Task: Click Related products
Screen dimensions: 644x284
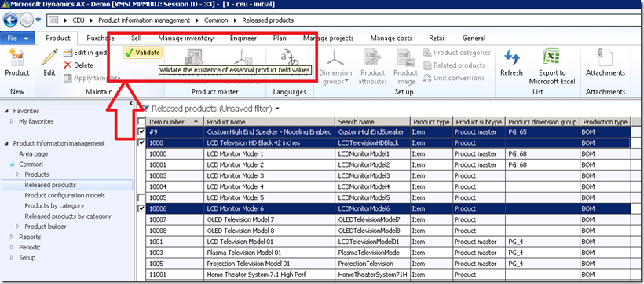Action: point(454,65)
